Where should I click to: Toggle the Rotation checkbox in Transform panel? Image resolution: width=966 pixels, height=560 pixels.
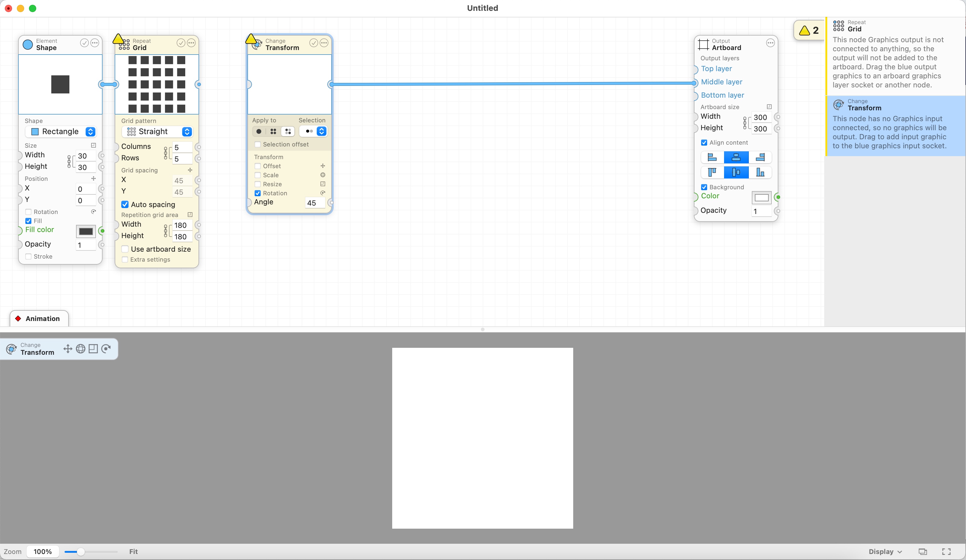tap(258, 193)
